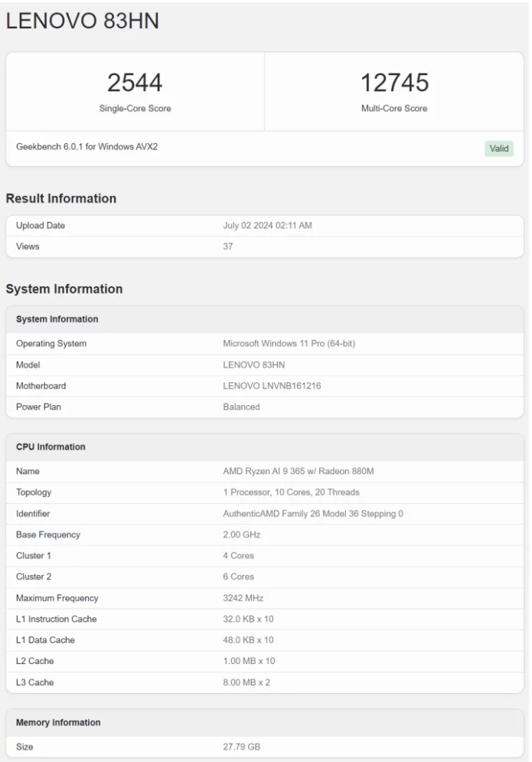Click the Result Information heading

point(61,198)
